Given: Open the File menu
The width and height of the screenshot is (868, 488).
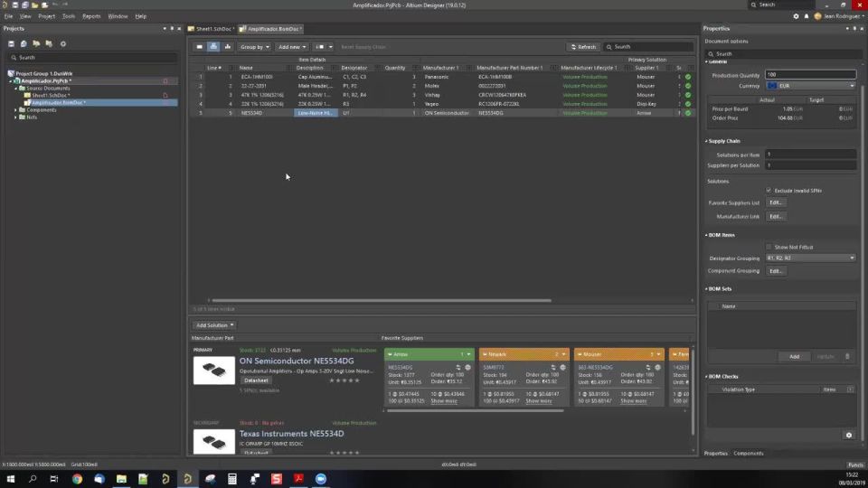Looking at the screenshot, I should click(8, 16).
